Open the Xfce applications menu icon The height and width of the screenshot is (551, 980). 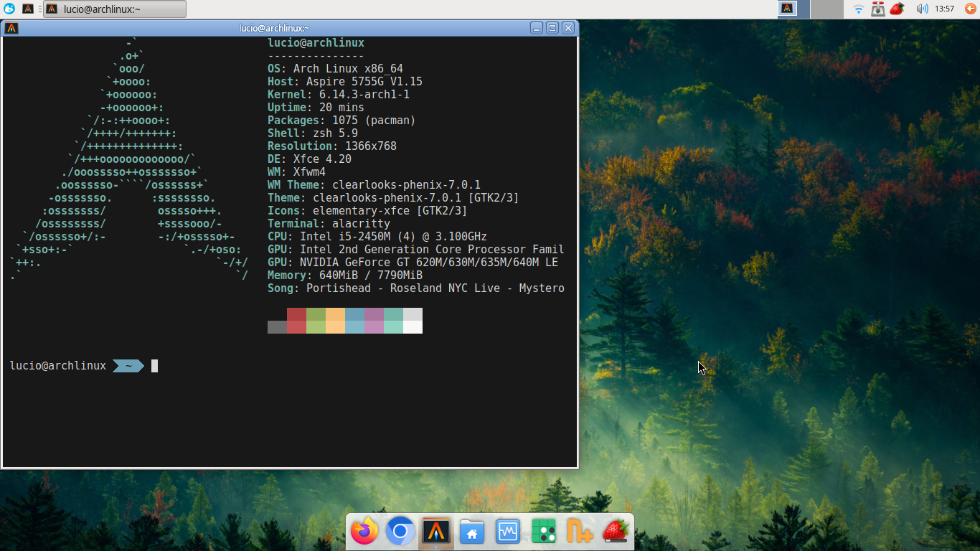(x=9, y=9)
